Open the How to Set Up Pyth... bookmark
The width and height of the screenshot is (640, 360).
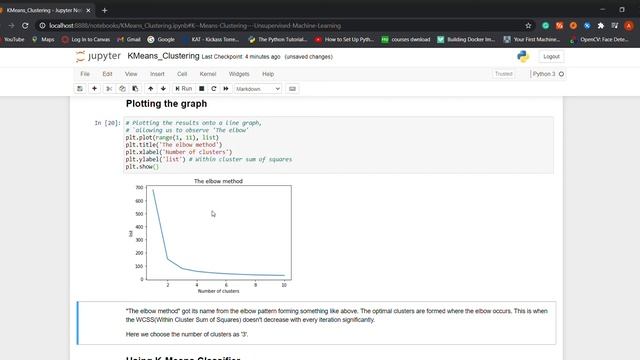click(344, 40)
